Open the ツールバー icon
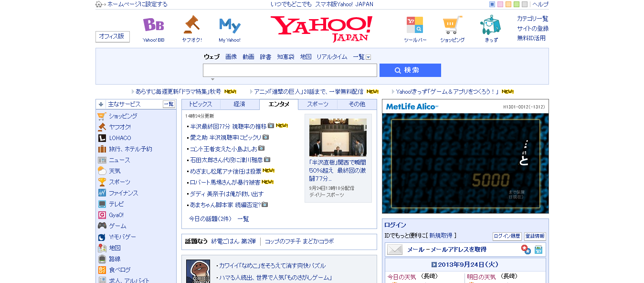644x283 pixels. click(415, 25)
